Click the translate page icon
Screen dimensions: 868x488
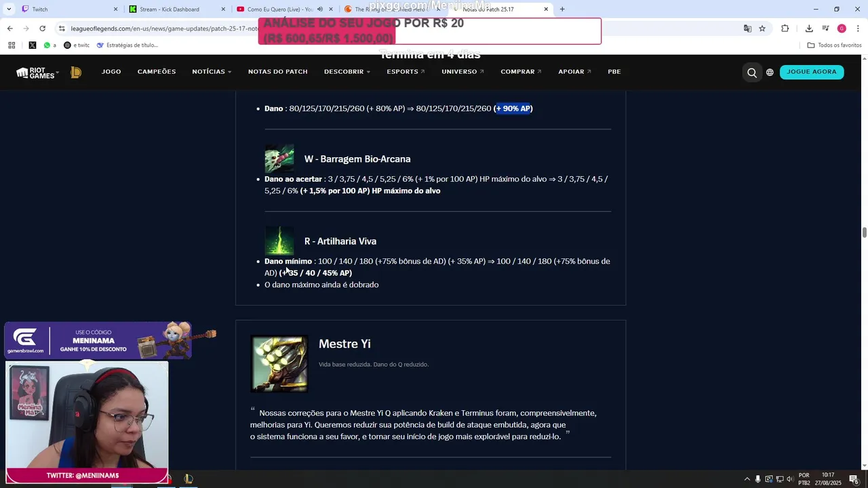coord(747,28)
